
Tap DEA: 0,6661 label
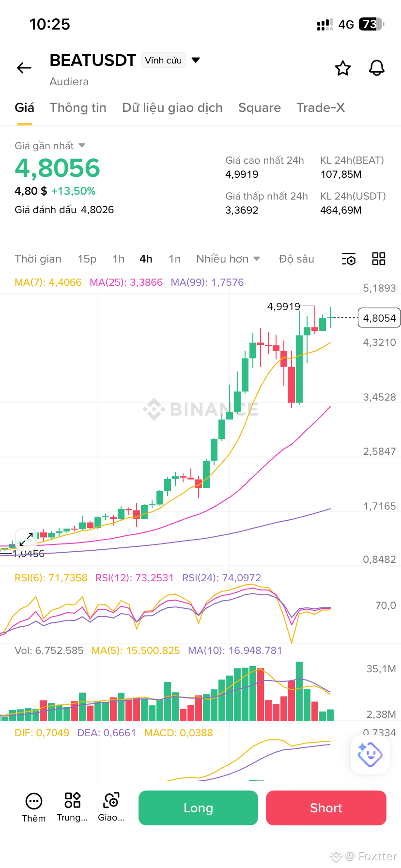coord(107,733)
